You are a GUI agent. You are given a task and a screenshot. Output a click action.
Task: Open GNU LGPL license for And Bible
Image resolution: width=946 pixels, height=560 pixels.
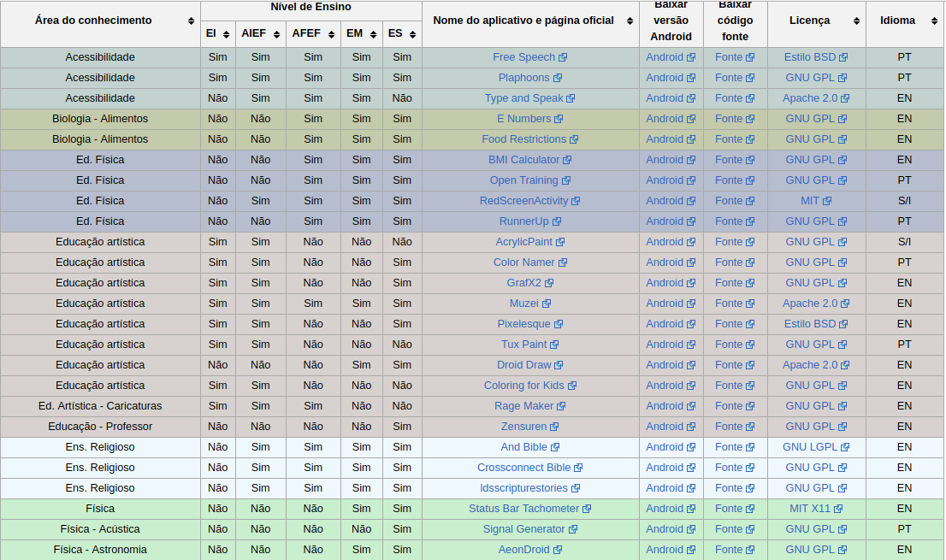pos(816,446)
